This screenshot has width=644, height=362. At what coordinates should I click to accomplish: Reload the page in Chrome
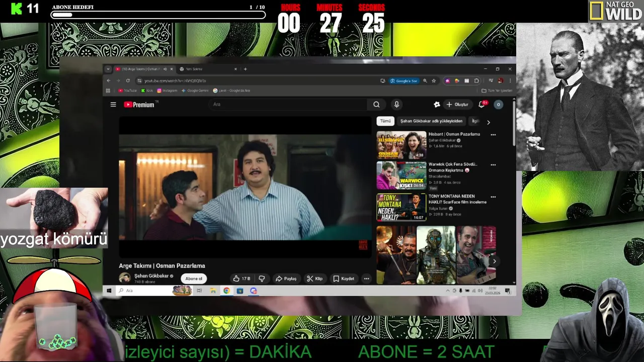[128, 80]
